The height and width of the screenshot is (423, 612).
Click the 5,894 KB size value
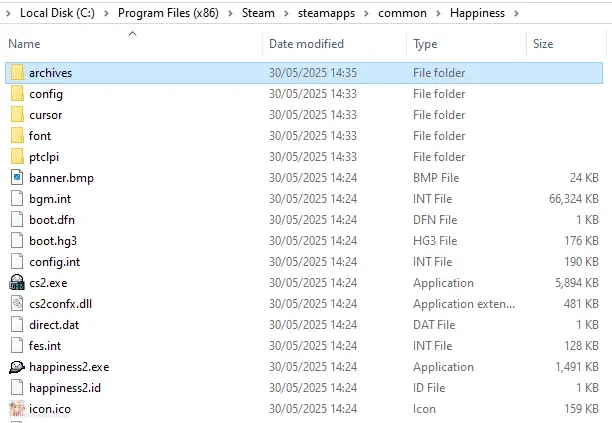pos(577,283)
